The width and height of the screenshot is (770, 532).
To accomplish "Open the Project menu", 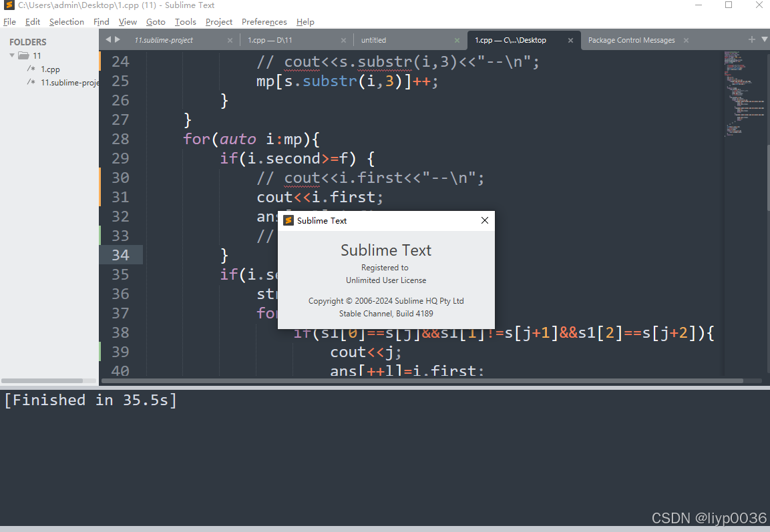I will (x=218, y=21).
